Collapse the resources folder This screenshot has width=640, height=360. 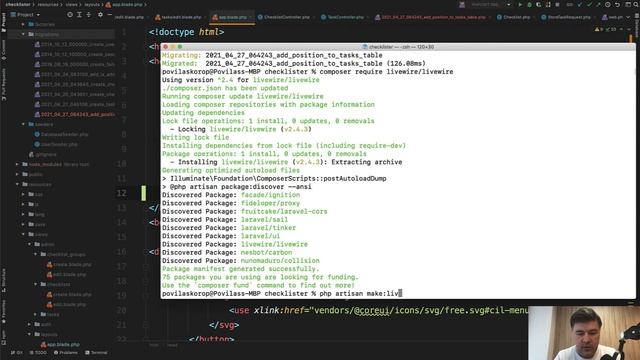[17, 184]
